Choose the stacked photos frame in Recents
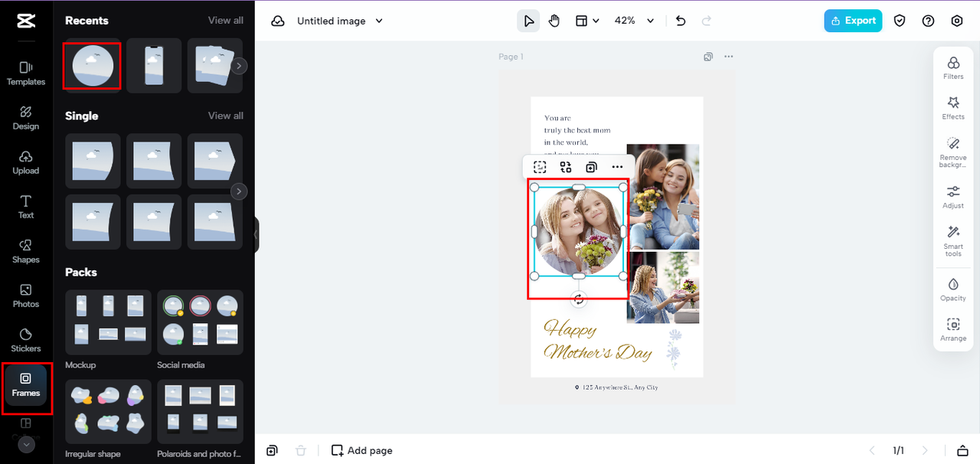The height and width of the screenshot is (464, 980). (215, 66)
